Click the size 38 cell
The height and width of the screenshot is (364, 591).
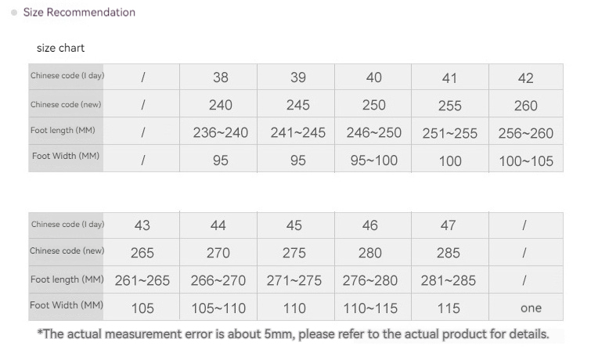coord(221,77)
